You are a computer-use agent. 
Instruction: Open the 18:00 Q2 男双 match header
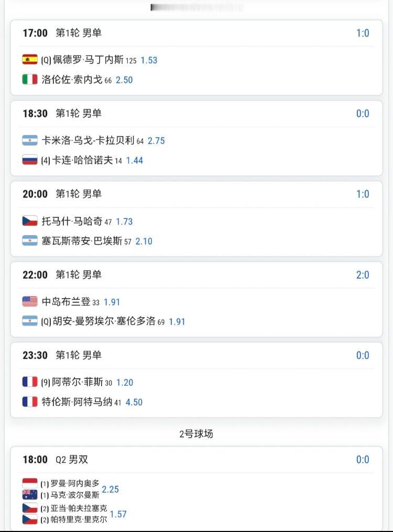[x=56, y=460]
